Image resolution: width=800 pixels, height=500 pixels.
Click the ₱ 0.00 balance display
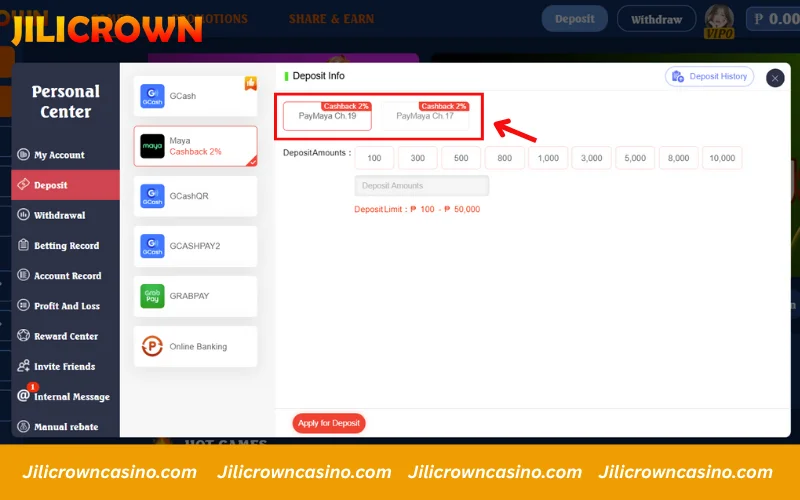(x=774, y=19)
